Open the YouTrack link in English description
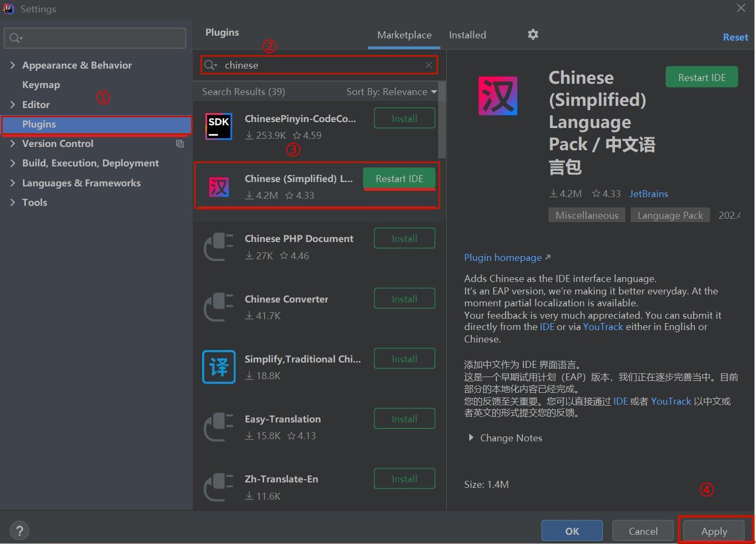The height and width of the screenshot is (544, 756). coord(603,327)
